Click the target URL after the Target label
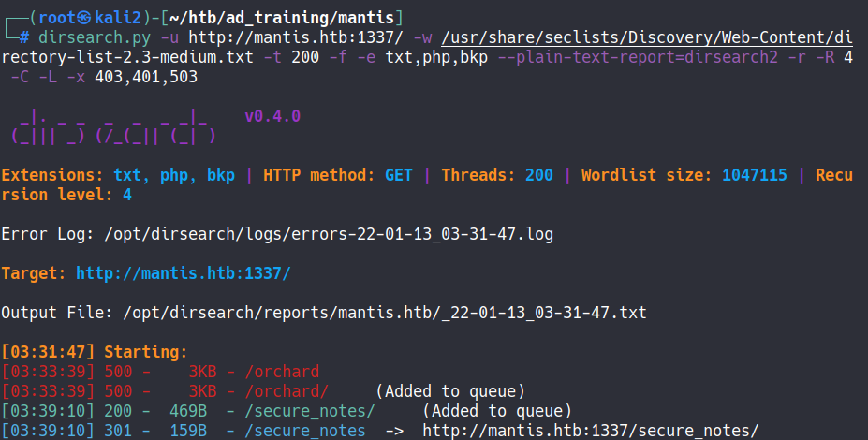This screenshot has width=868, height=440. click(x=184, y=273)
